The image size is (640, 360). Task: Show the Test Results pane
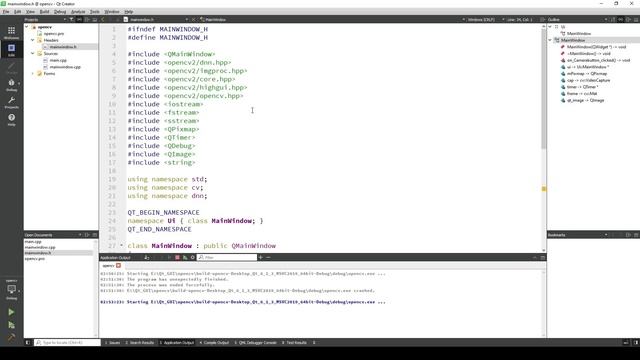[x=294, y=342]
